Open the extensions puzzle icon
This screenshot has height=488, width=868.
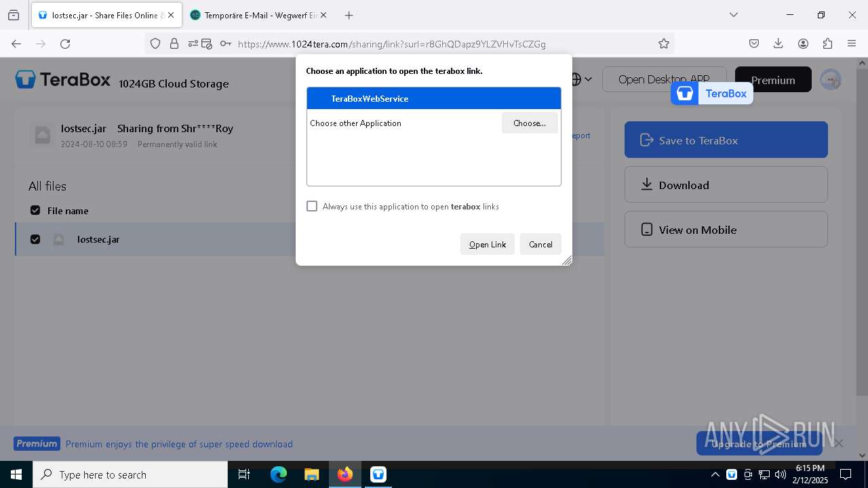coord(827,43)
